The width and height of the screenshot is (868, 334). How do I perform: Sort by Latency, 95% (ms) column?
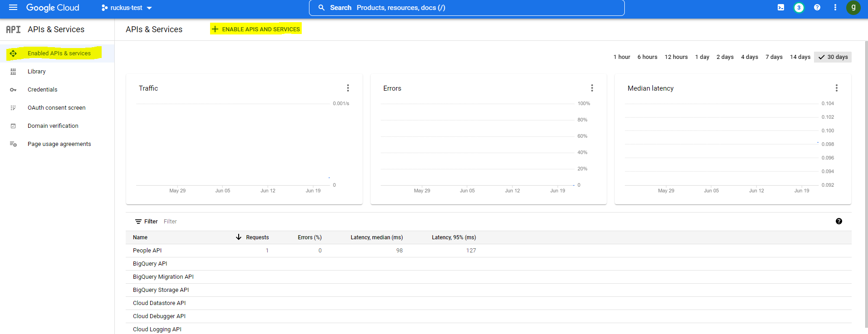point(454,237)
